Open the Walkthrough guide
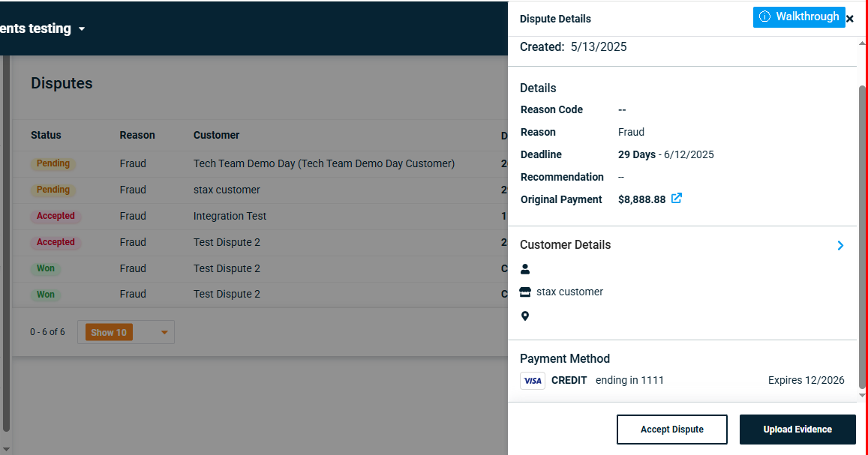The width and height of the screenshot is (868, 455). click(x=799, y=17)
